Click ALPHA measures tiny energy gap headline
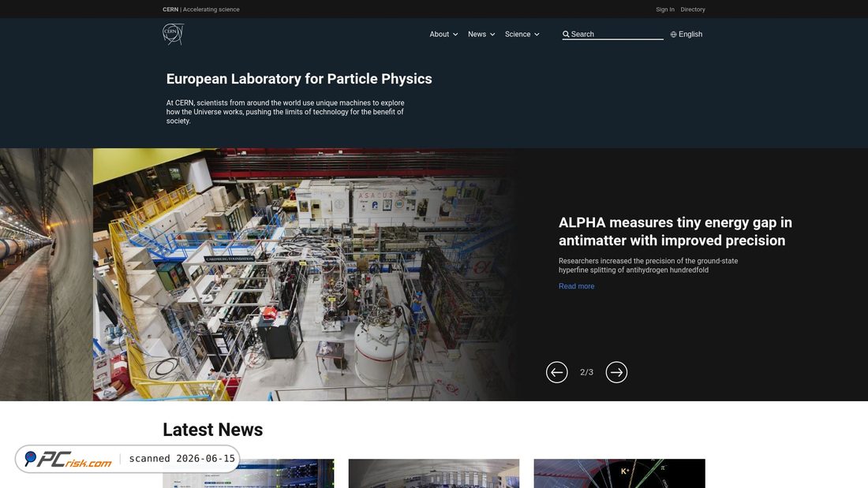Viewport: 868px width, 488px height. tap(675, 231)
